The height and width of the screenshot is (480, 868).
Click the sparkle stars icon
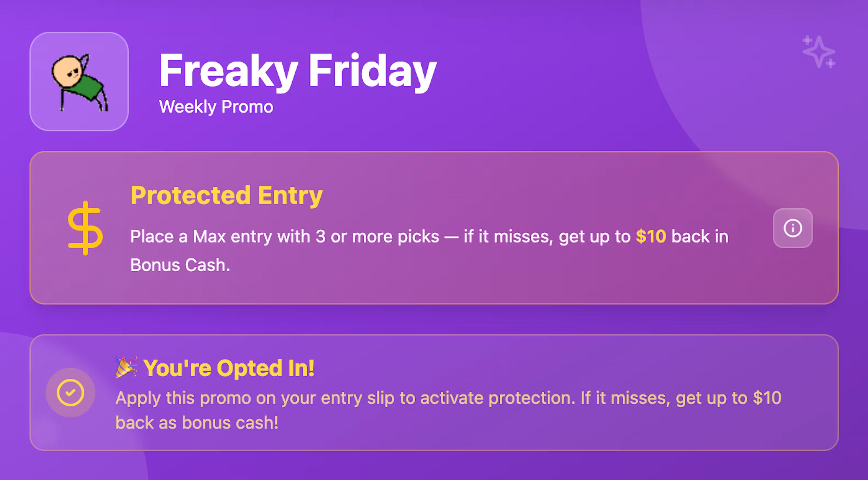coord(819,52)
